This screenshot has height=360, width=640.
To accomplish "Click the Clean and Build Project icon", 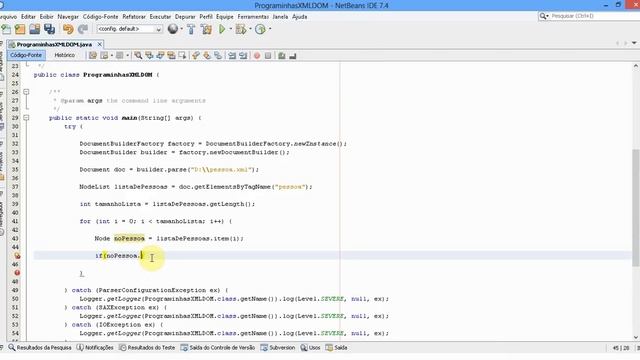I will (x=207, y=29).
